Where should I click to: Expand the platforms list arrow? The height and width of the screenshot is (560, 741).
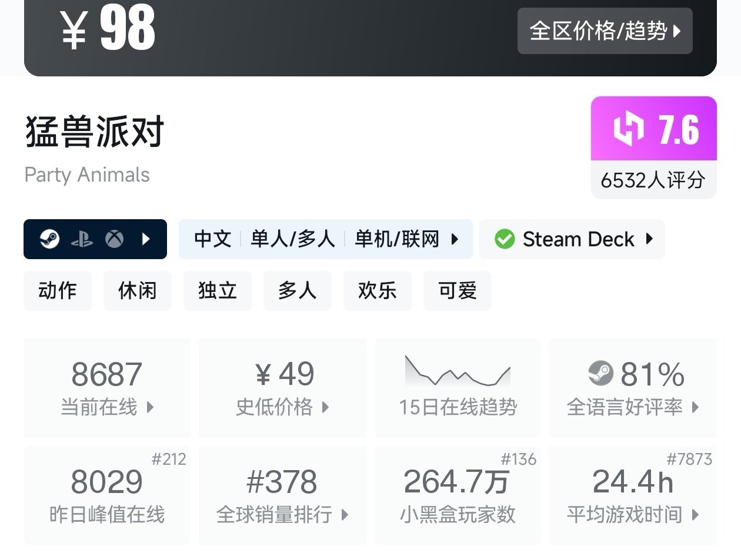click(x=146, y=239)
